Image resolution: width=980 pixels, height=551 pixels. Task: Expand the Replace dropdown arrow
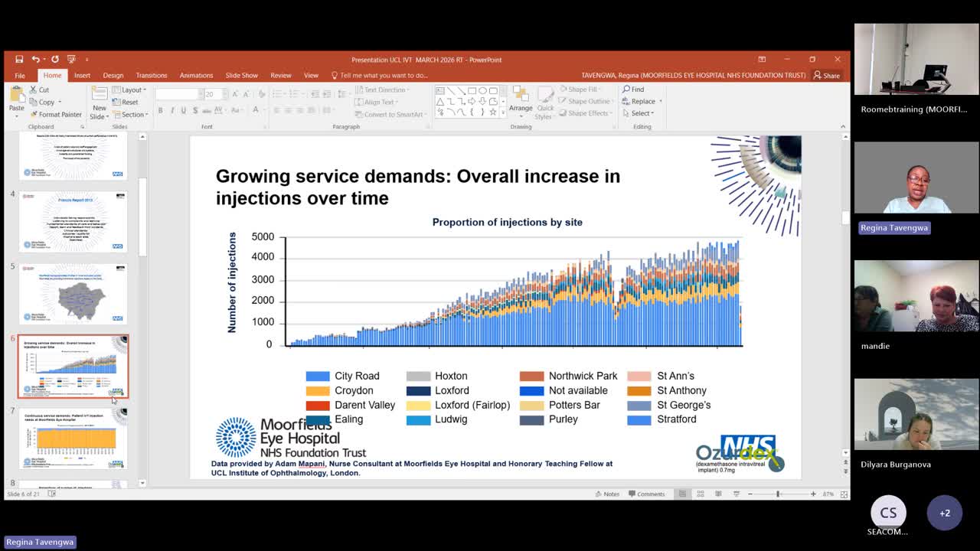660,101
